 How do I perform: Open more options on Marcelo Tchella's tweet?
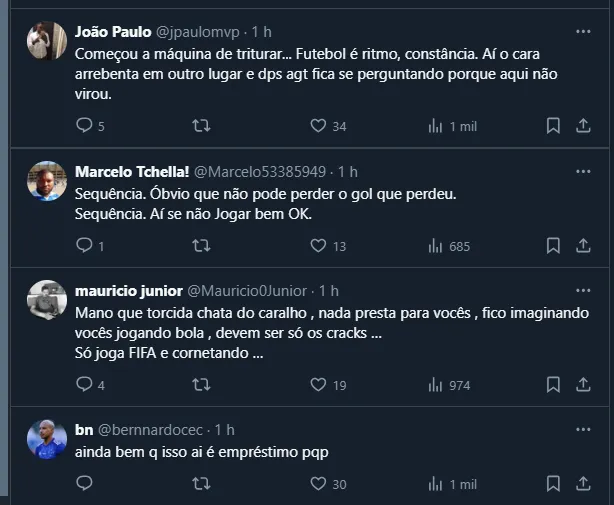(x=583, y=171)
